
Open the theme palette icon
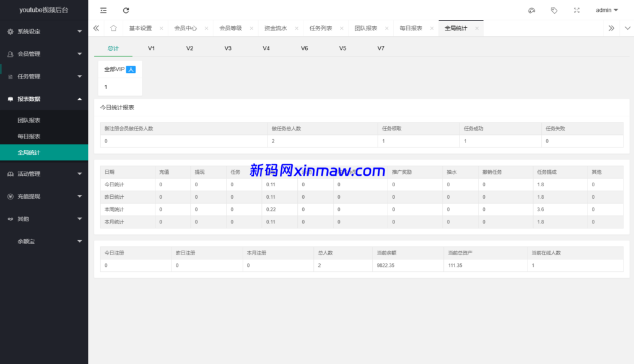532,10
